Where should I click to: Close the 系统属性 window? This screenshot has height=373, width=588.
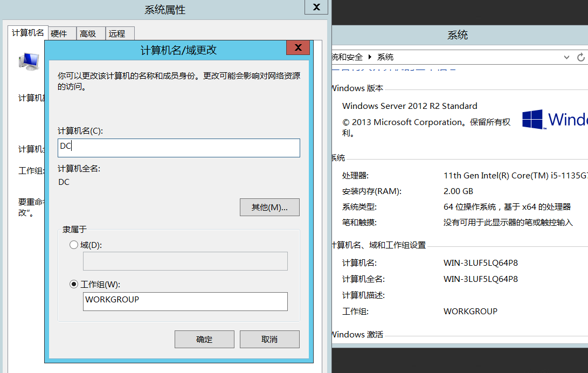click(x=316, y=8)
